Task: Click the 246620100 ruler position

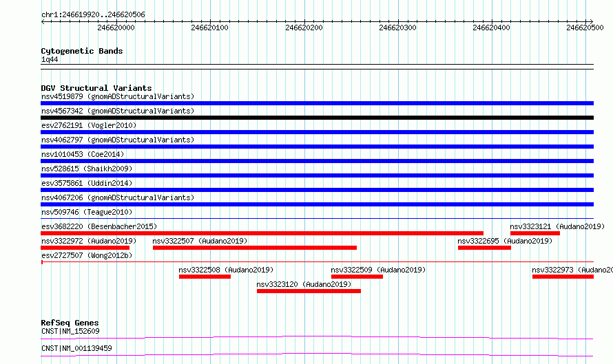Action: (210, 28)
